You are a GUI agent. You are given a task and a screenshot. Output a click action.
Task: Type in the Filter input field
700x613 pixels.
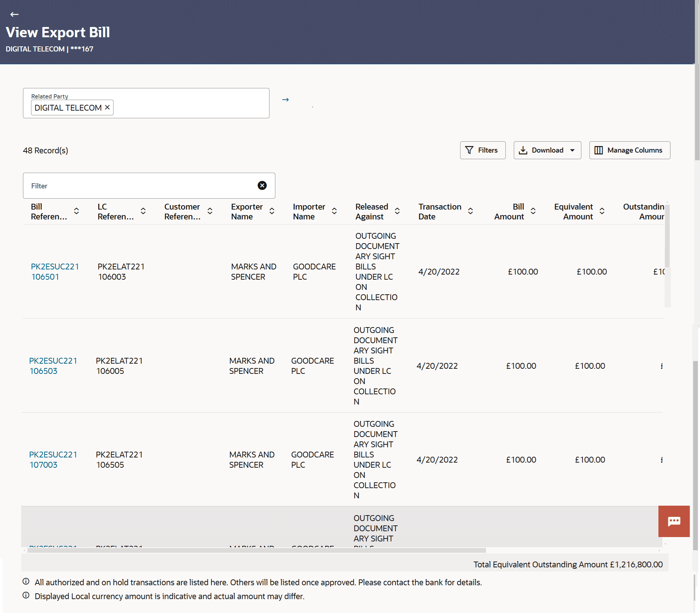(142, 186)
